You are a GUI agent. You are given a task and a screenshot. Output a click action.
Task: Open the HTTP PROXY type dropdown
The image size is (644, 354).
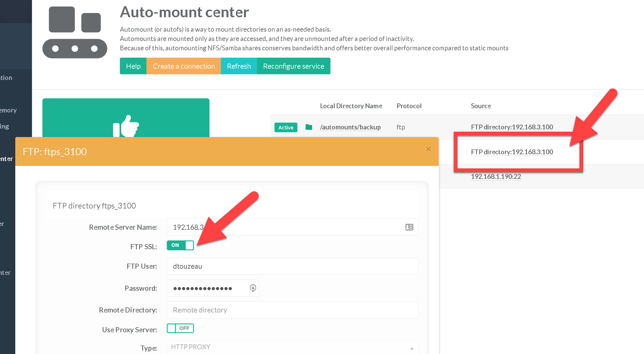(x=288, y=347)
